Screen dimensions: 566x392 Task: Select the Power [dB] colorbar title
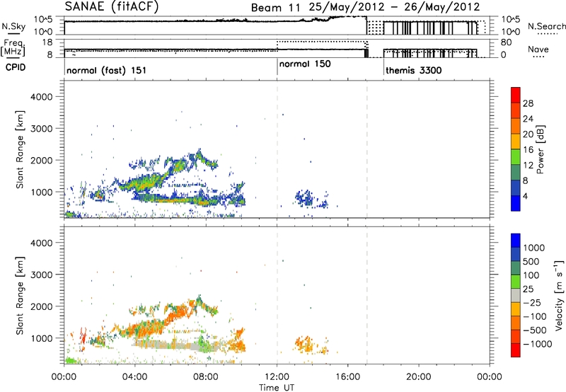click(x=541, y=149)
